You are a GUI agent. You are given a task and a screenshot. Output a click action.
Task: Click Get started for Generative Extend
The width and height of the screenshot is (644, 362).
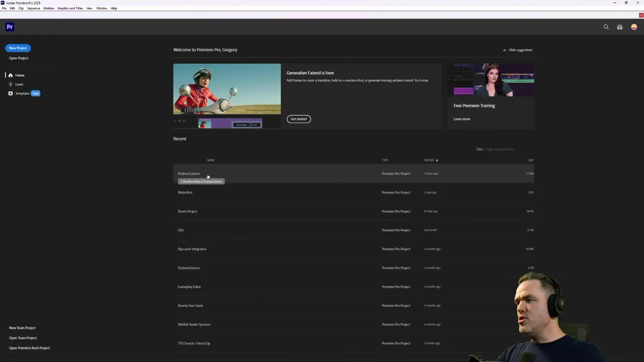(x=298, y=119)
